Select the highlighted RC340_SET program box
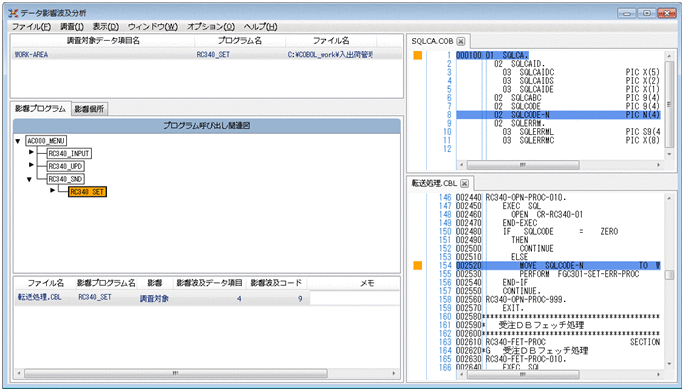Image resolution: width=685 pixels, height=392 pixels. click(87, 192)
